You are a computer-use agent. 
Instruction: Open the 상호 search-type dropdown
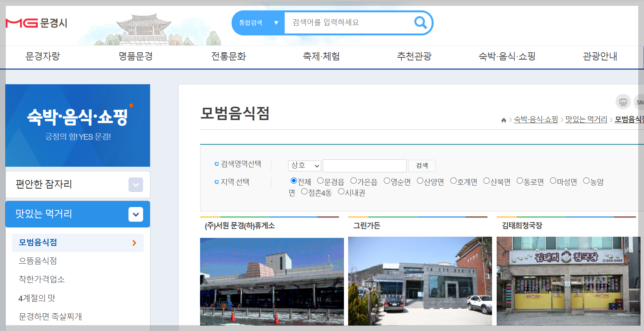pyautogui.click(x=305, y=165)
